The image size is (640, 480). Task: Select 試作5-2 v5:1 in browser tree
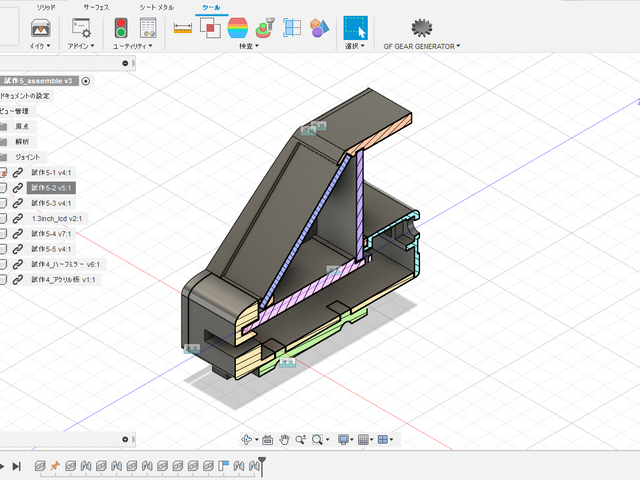pos(50,187)
